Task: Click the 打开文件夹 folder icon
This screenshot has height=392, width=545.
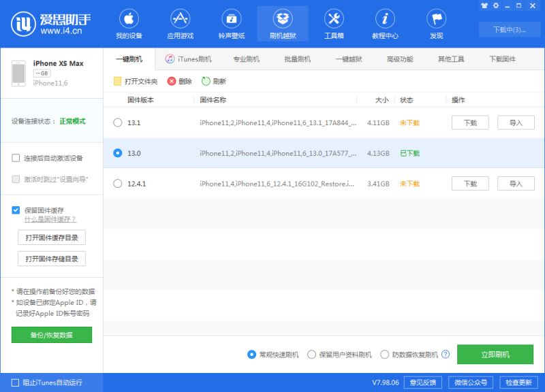Action: pos(117,81)
